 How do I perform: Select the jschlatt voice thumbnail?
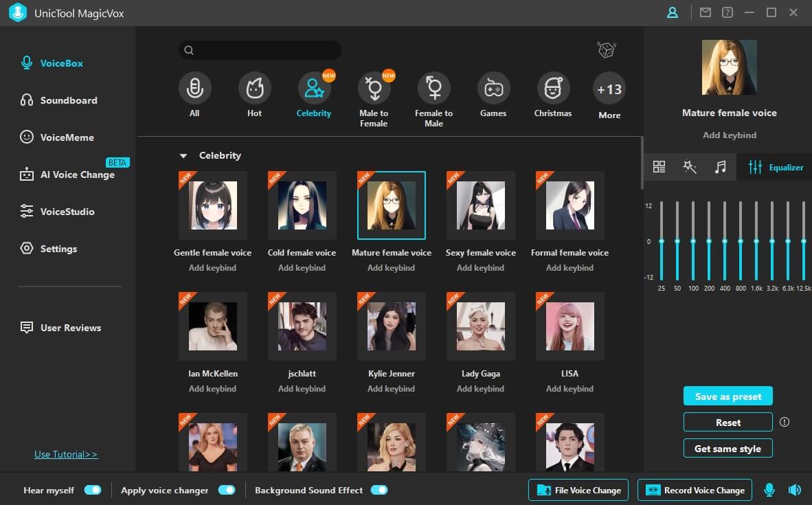[x=302, y=326]
